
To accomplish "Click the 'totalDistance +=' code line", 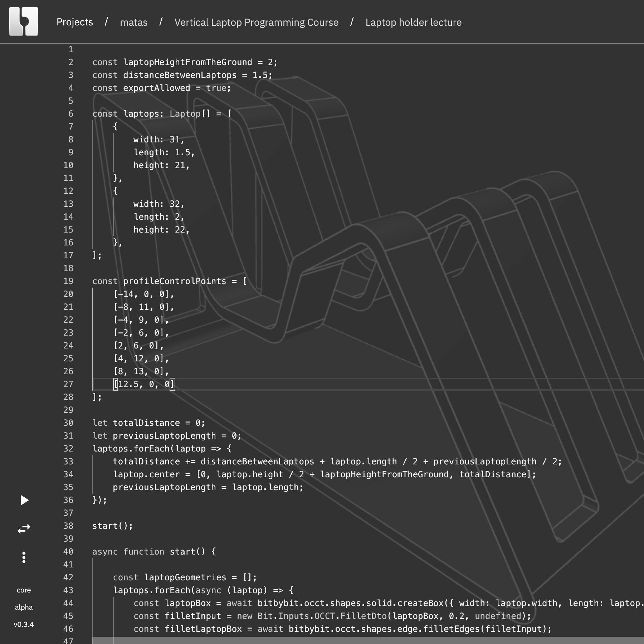I will [x=337, y=462].
